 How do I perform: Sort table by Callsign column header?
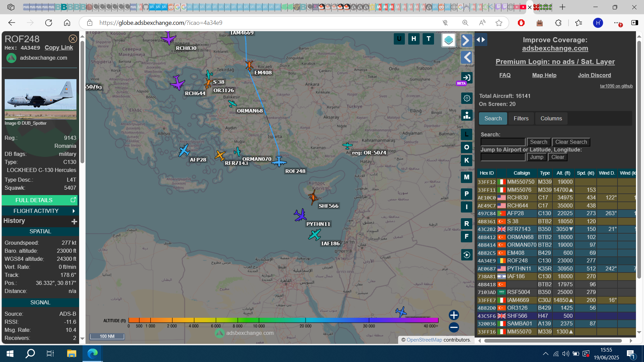pos(522,173)
